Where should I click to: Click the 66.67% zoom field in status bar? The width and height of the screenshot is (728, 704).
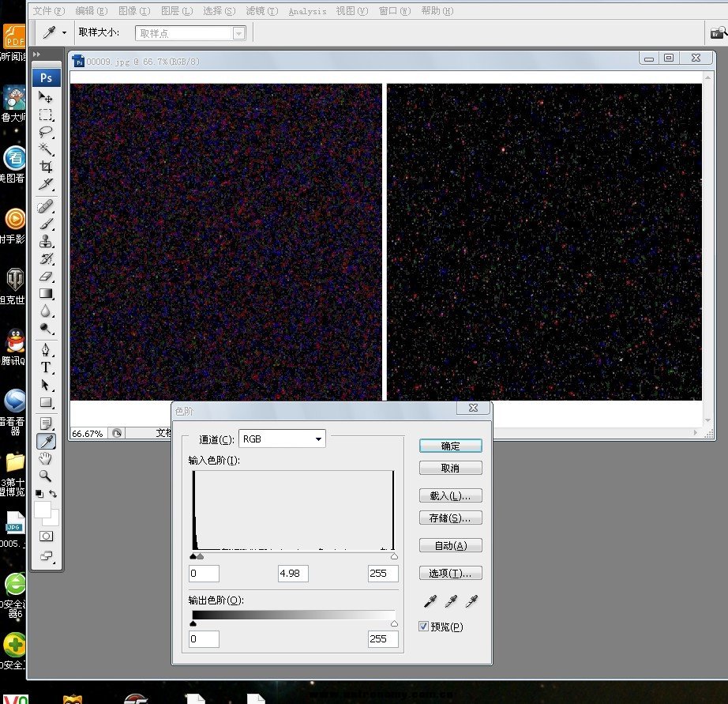88,433
